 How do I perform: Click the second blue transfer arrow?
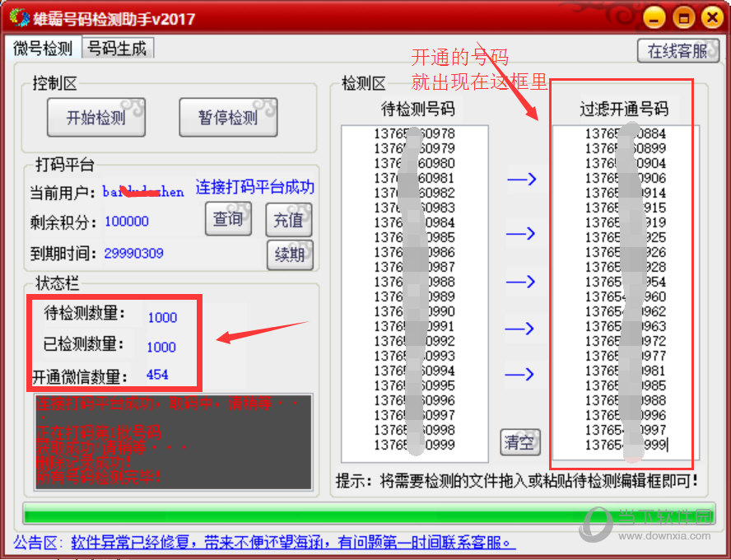(522, 234)
